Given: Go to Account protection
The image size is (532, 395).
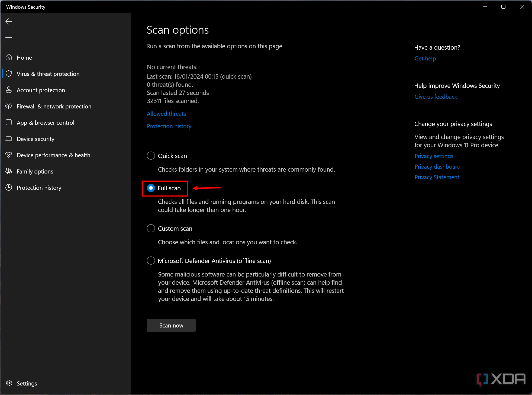Looking at the screenshot, I should 65,90.
